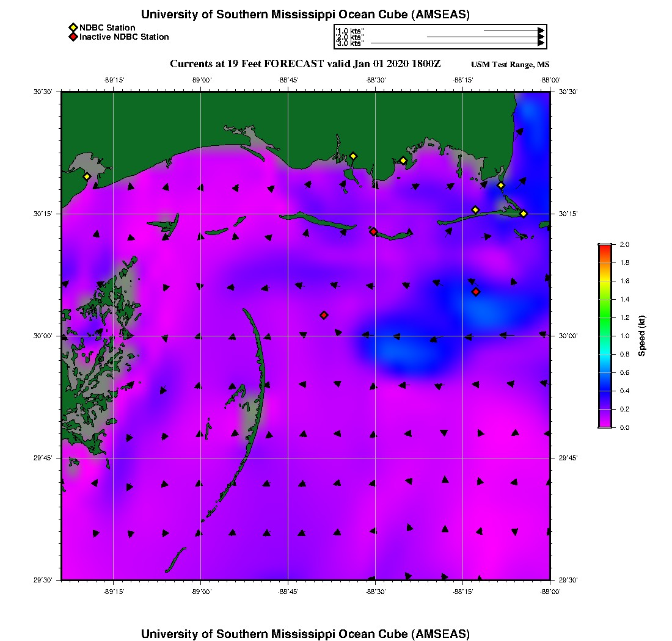This screenshot has height=641, width=672.
Task: Click the red inactive station on the -88°30' gridline
Action: point(373,231)
